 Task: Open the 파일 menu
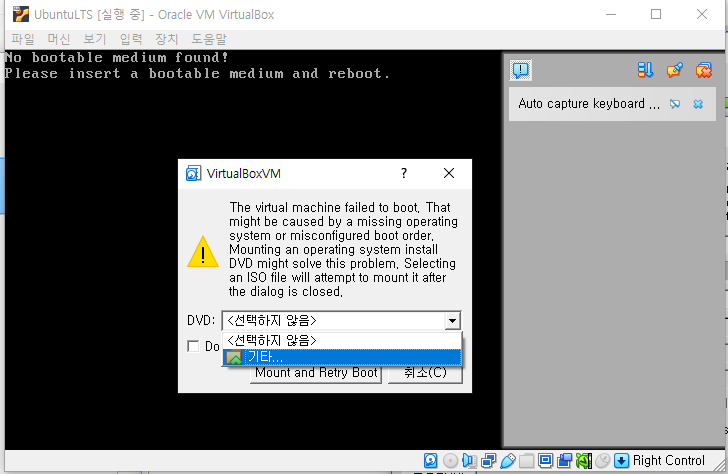[x=23, y=39]
